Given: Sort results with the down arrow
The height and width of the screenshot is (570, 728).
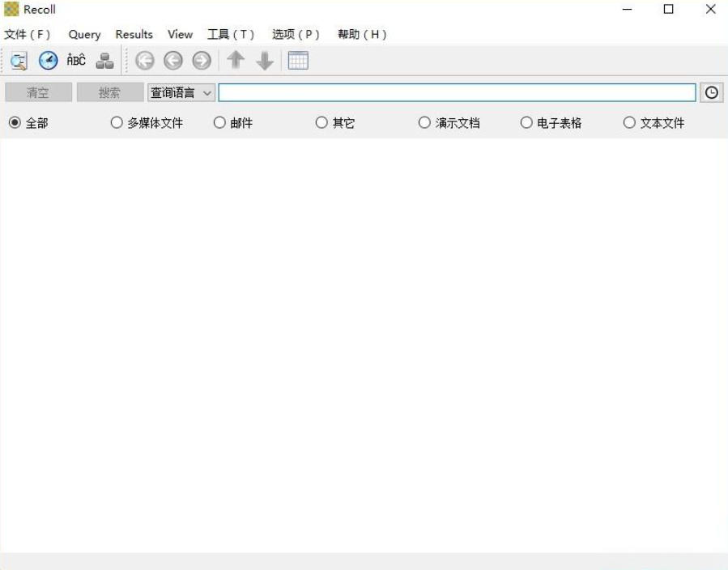Looking at the screenshot, I should (265, 61).
